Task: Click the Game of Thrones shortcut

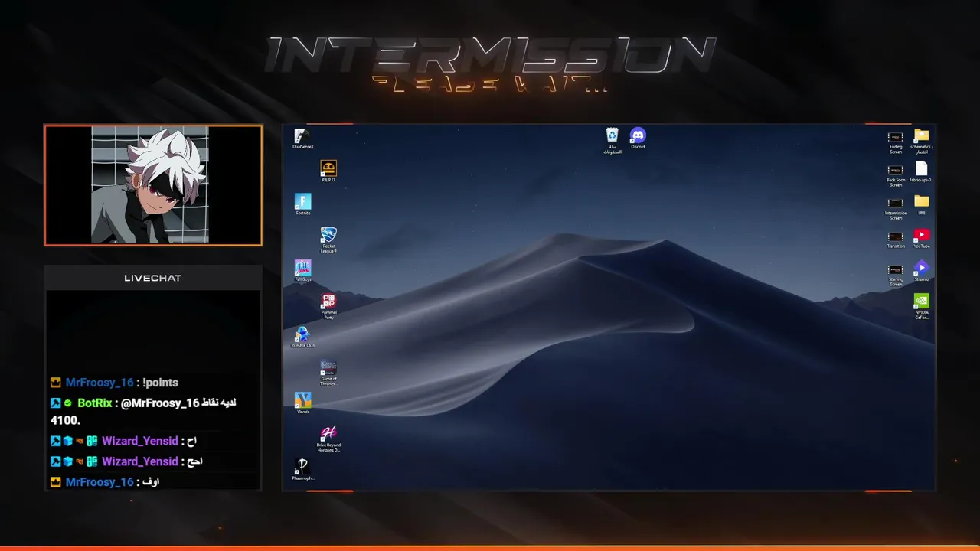Action: (328, 373)
